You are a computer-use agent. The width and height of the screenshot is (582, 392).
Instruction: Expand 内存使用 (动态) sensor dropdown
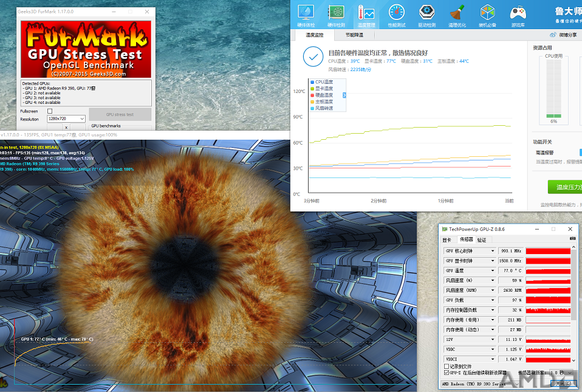click(493, 329)
